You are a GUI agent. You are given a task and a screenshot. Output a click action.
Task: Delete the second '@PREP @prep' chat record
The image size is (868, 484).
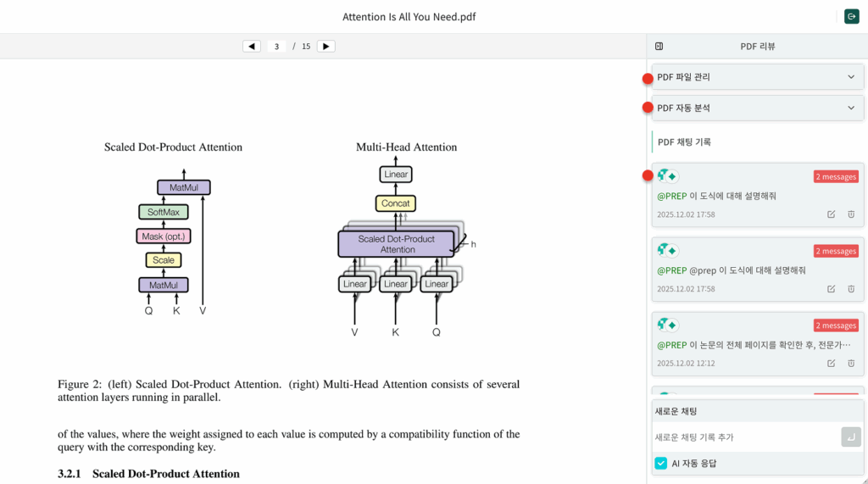[851, 289]
